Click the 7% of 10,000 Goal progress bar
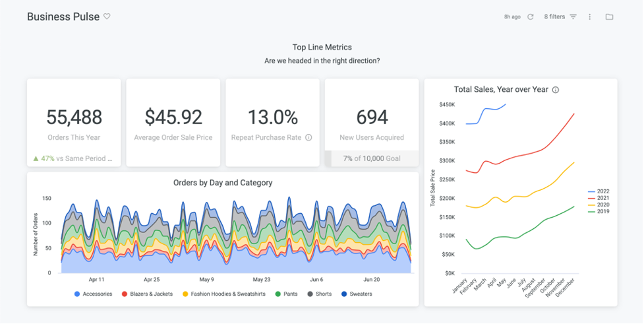 (372, 158)
